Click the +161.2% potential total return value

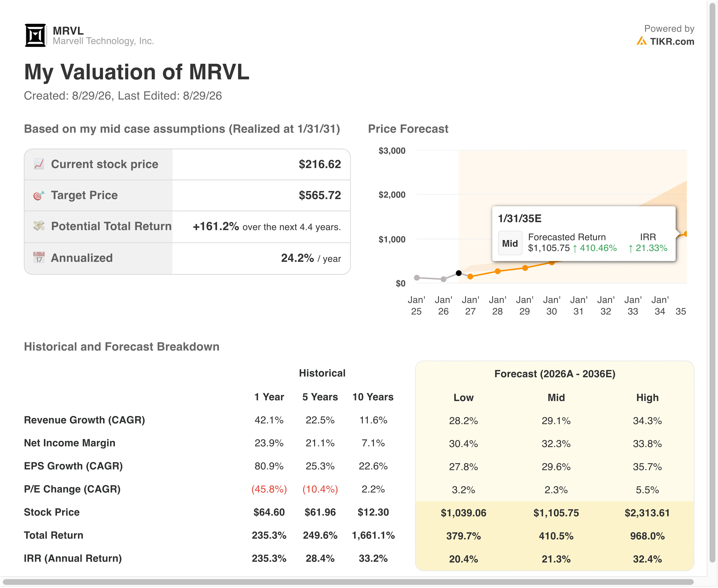tap(216, 226)
